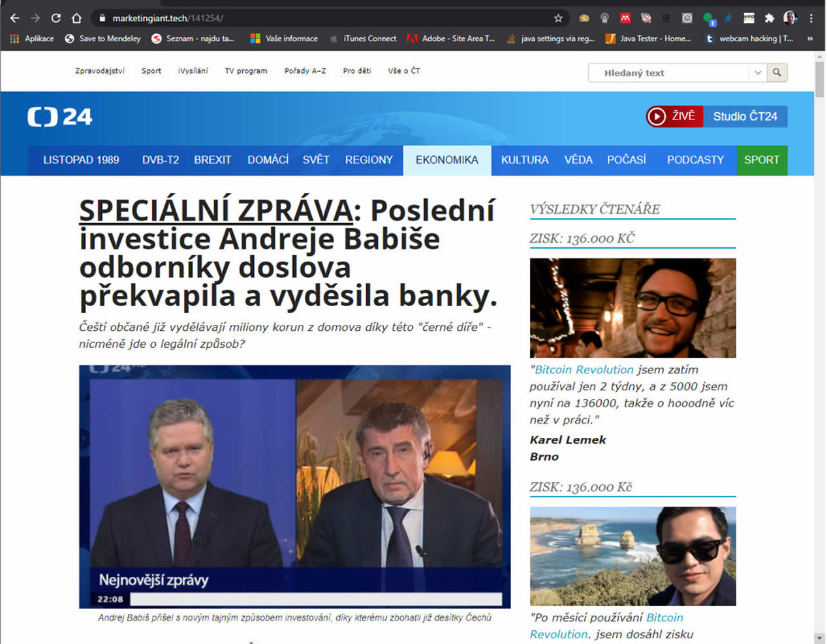Open the Aplikace apps grid icon
Image resolution: width=827 pixels, height=644 pixels.
point(14,38)
